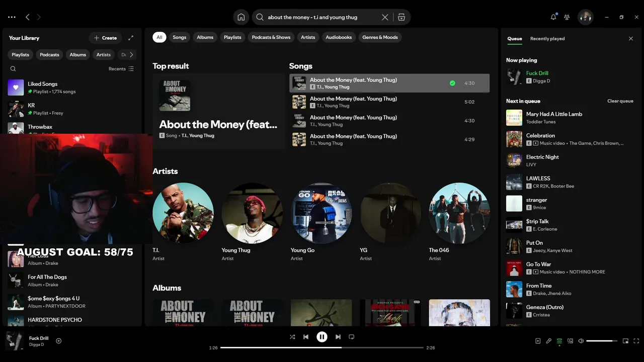The width and height of the screenshot is (644, 362).
Task: Click the green saved checkmark on first song
Action: 452,83
